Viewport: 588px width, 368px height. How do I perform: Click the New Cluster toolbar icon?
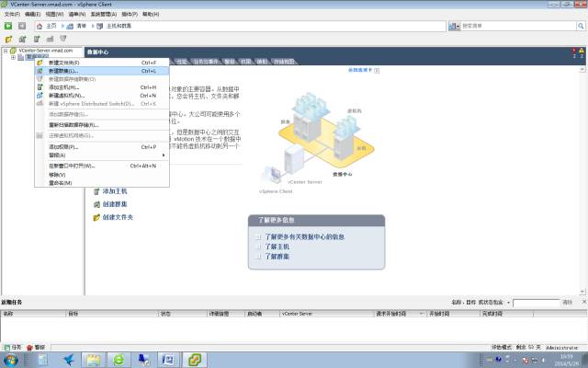click(x=22, y=39)
